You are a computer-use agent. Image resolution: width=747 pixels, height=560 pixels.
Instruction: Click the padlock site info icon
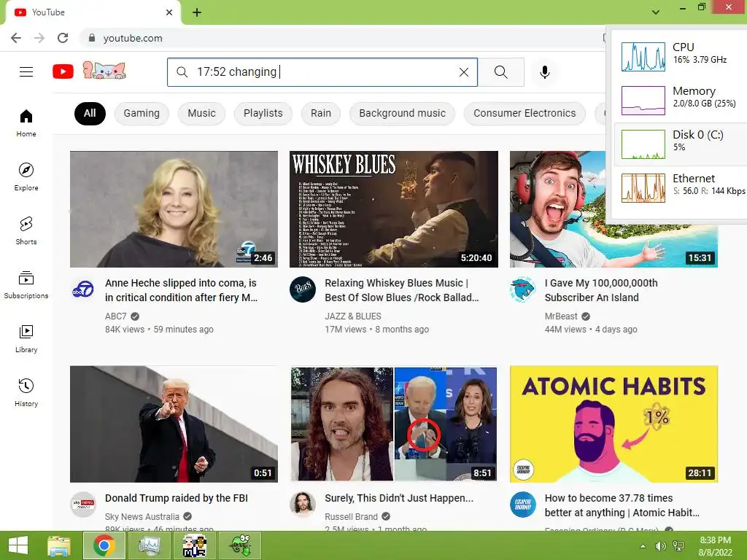pos(92,38)
